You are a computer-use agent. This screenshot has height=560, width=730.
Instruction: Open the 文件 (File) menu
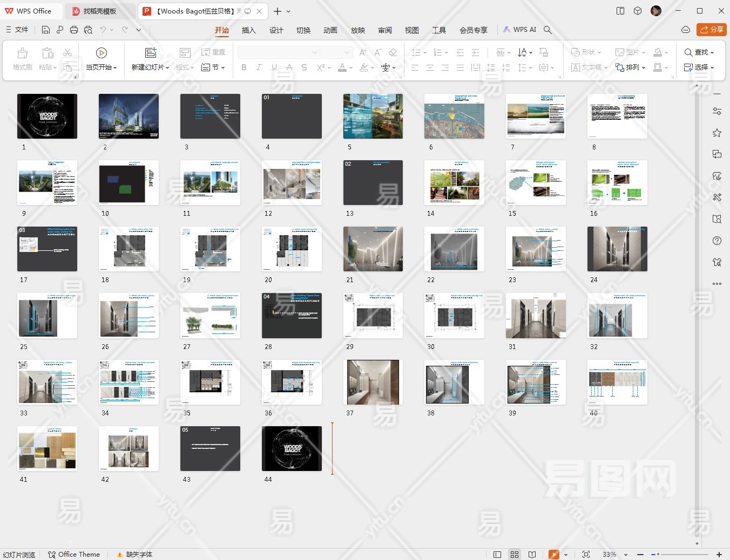17,30
